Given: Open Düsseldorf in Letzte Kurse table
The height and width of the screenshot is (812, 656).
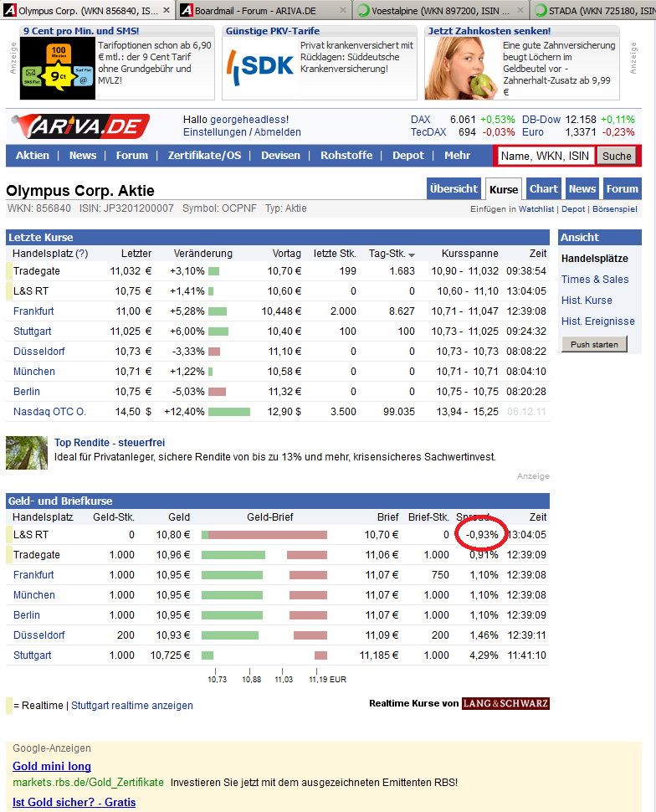Looking at the screenshot, I should 38,352.
